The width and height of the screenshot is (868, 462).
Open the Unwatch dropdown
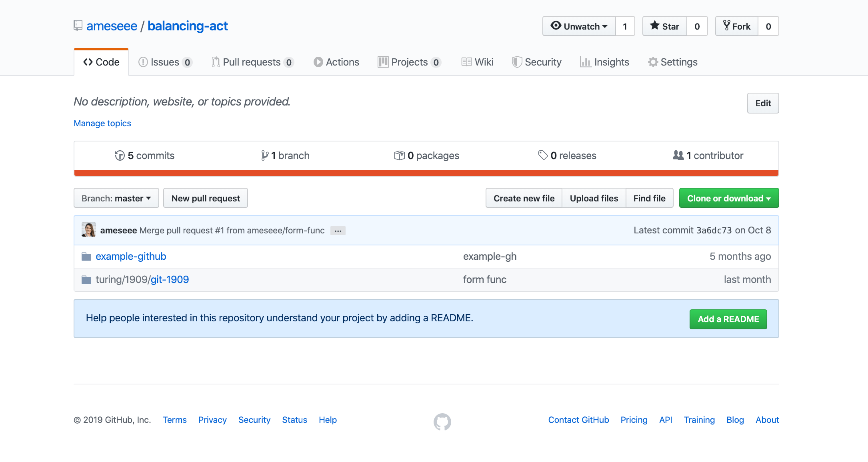(578, 26)
